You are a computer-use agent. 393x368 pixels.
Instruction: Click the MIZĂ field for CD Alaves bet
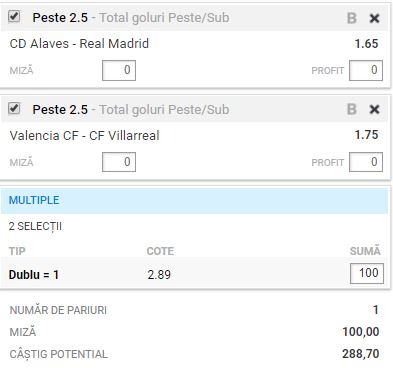[x=119, y=70]
